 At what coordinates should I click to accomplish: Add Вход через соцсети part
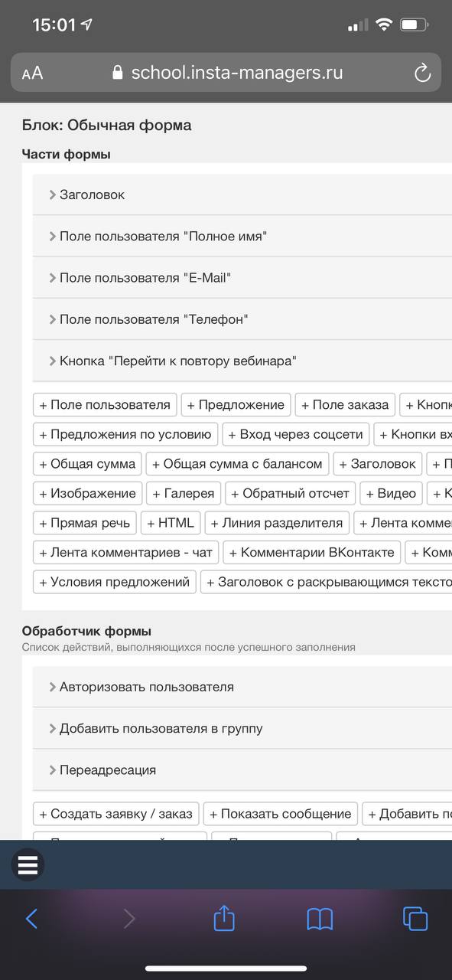(296, 434)
